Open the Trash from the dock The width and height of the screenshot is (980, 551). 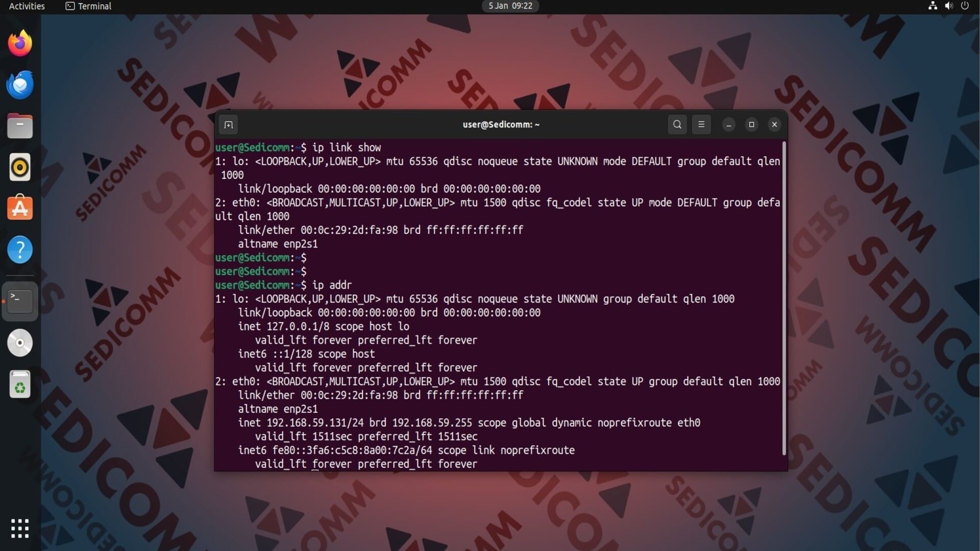20,384
